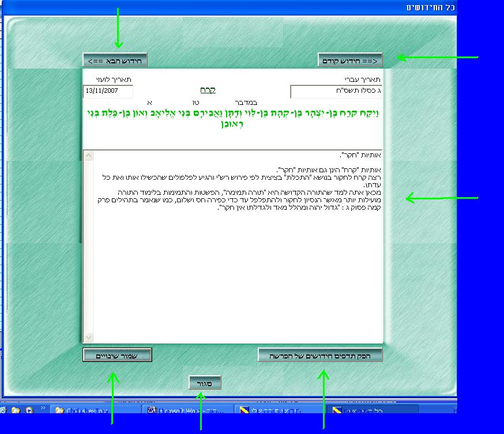Click the text area scrollbar down arrow
Viewport: 504px width, 434px height.
(88, 337)
